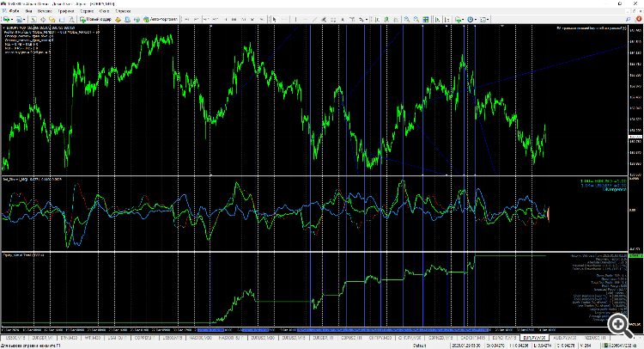This screenshot has height=349, width=644.
Task: Switch to the NZDUSD,H1 chart tab
Action: (x=595, y=338)
